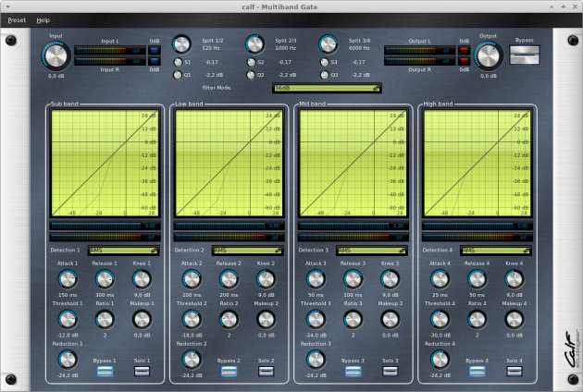Open the Detection 4 RMS dropdown
The image size is (583, 392).
tap(496, 251)
